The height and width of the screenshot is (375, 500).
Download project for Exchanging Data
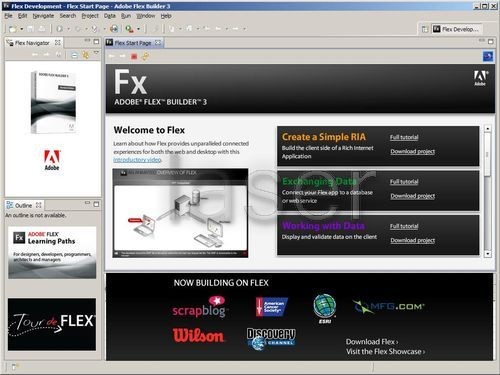(413, 196)
